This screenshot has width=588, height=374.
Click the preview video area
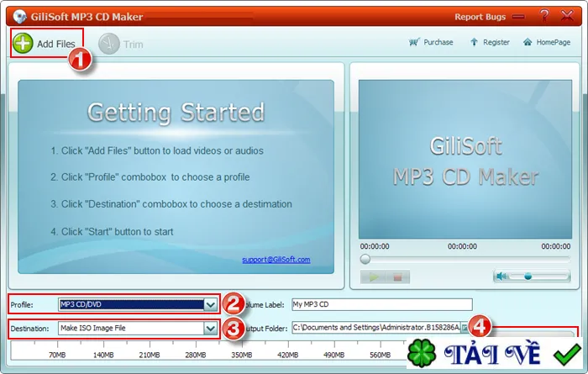coord(465,160)
